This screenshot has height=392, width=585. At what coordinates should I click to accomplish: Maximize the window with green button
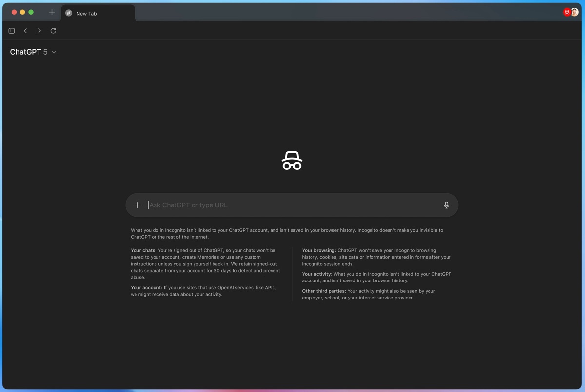point(31,12)
